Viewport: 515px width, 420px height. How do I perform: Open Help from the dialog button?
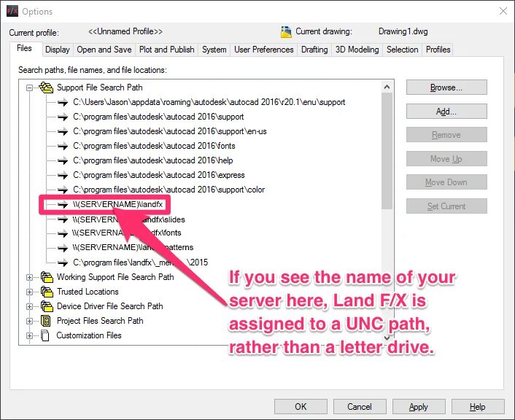point(478,407)
